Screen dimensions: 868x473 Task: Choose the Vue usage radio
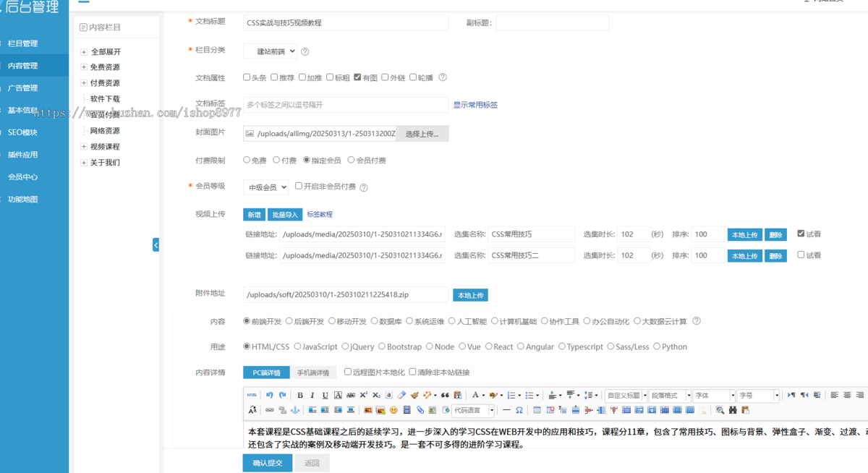click(461, 346)
